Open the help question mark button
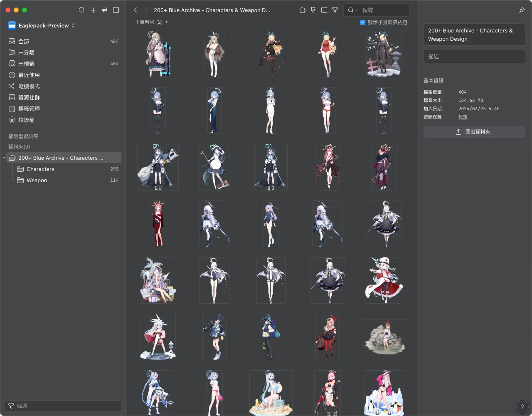 (522, 407)
